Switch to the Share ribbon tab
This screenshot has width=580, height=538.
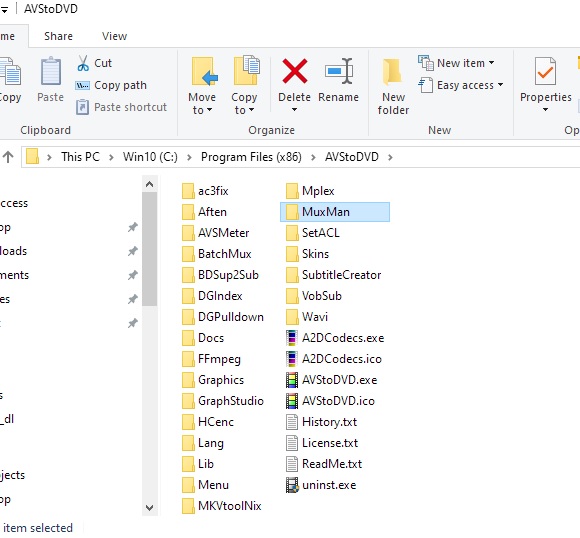tap(58, 36)
